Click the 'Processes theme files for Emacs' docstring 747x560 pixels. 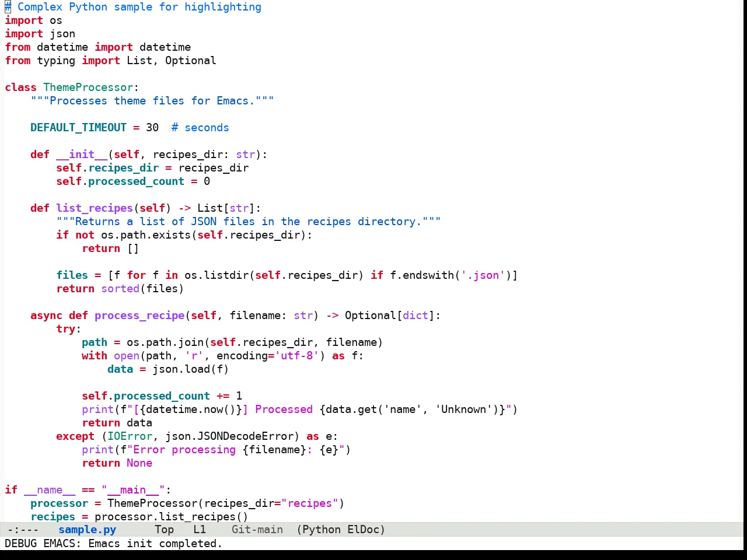point(152,101)
